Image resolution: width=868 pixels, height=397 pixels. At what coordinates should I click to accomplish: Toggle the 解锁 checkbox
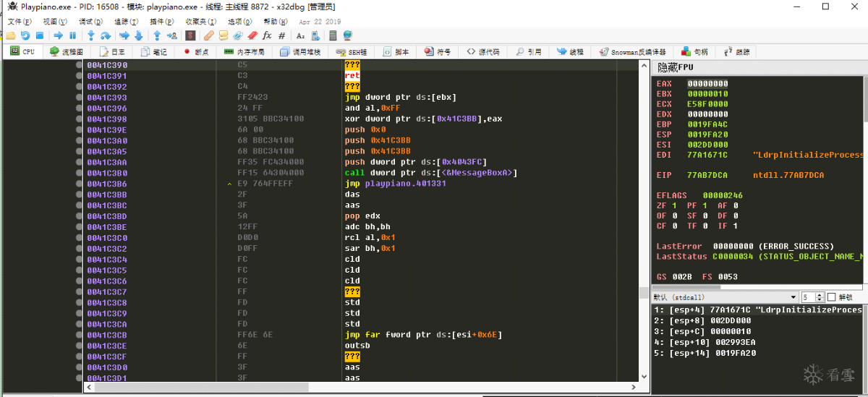tap(831, 297)
